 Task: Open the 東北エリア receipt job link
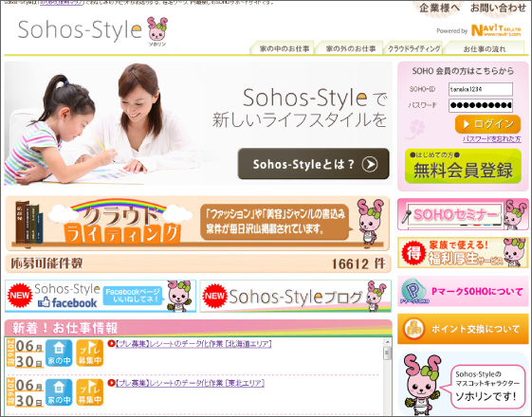point(190,384)
